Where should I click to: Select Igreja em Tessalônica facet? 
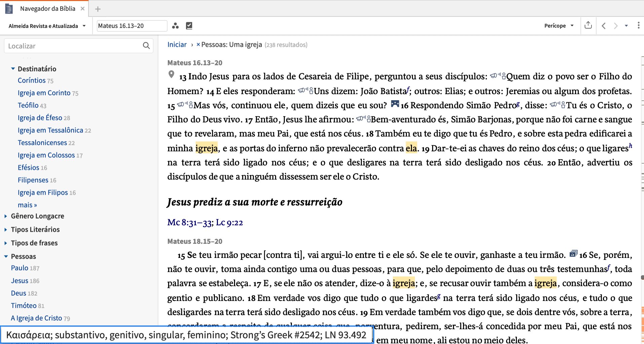click(50, 130)
